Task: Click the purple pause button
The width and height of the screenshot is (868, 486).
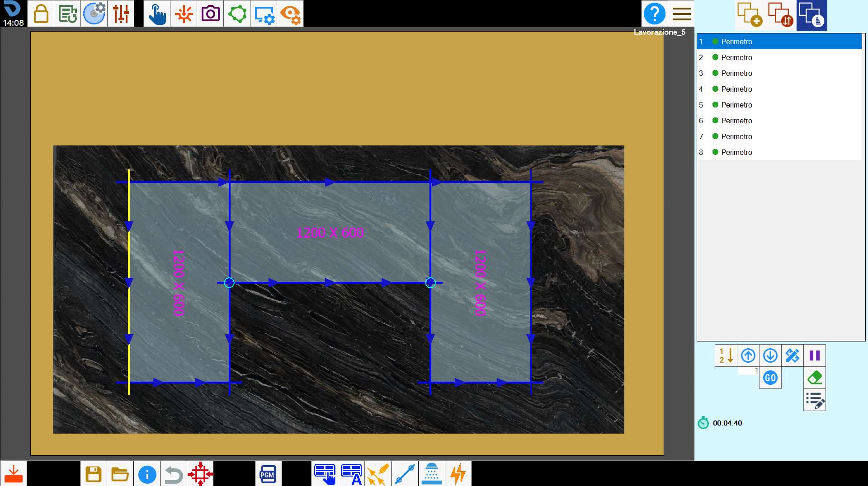Action: (815, 355)
